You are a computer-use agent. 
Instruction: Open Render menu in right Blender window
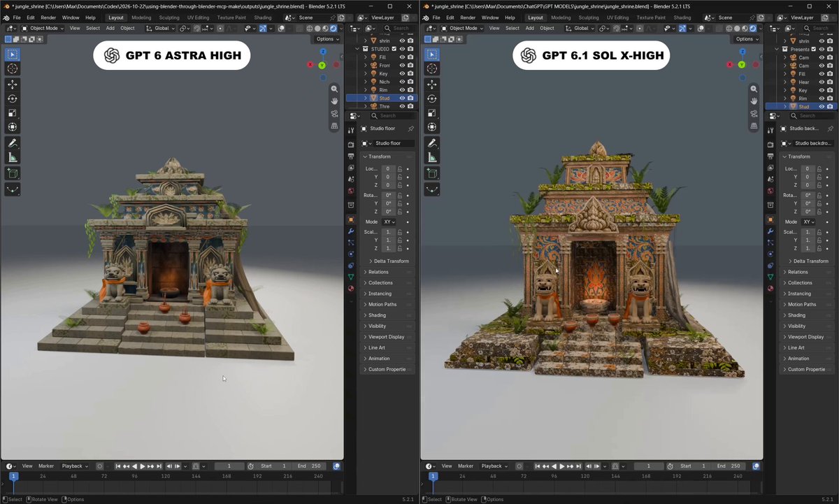468,17
